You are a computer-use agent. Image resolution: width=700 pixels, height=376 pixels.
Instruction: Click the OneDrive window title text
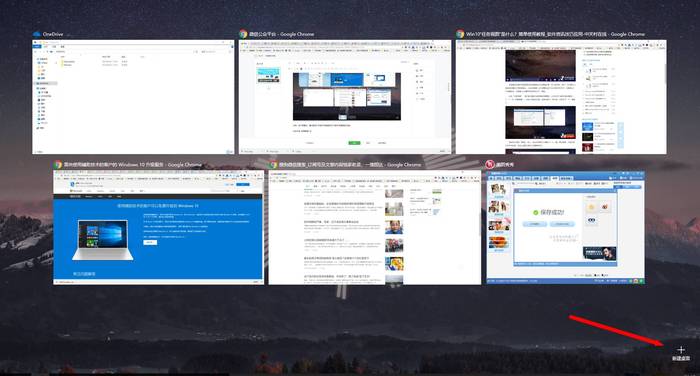pyautogui.click(x=53, y=34)
